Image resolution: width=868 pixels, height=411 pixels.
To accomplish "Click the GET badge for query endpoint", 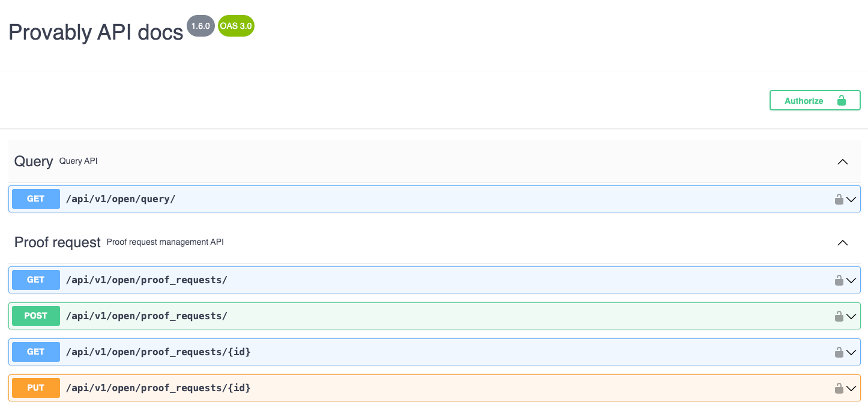I will (x=36, y=199).
